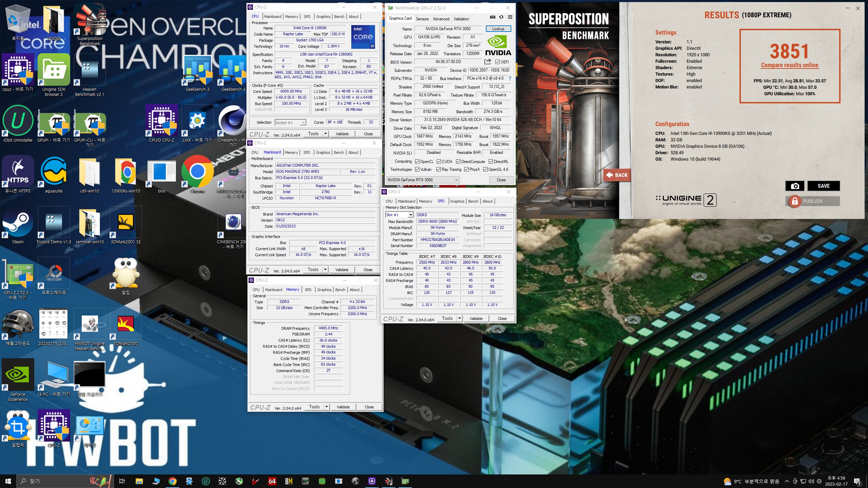Click GPU-Z refresh icon
The image size is (868, 488).
pos(501,17)
